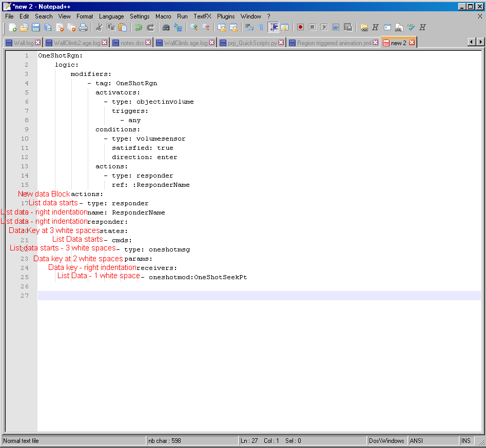Screen dimensions: 486x448
Task: Switch to the WallClimb2.age.log tab
Action: (x=76, y=43)
